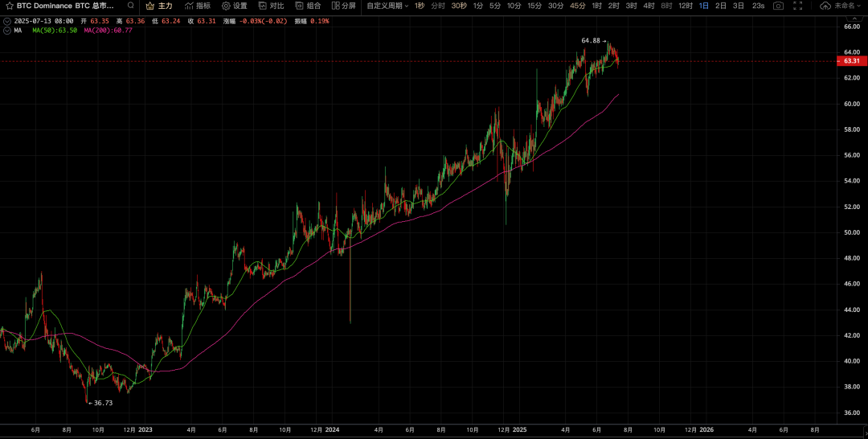Open the 对比 compare tool
The height and width of the screenshot is (439, 868).
[x=272, y=6]
